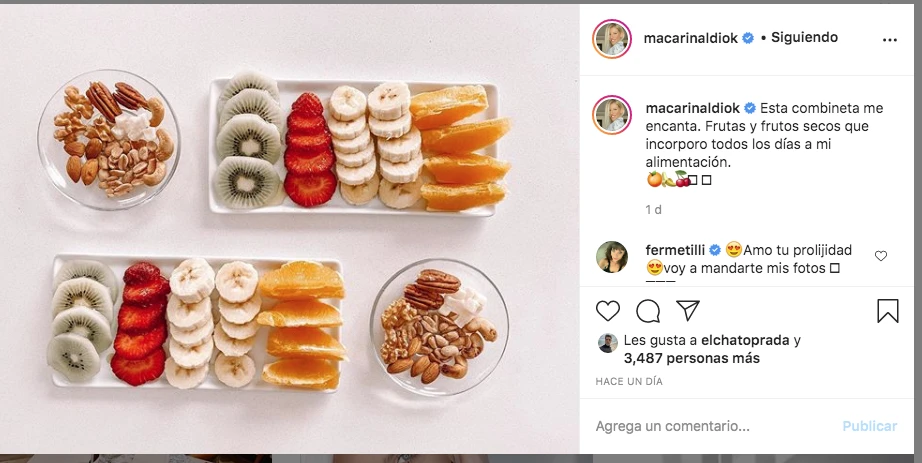This screenshot has height=463, width=922.
Task: Open comments via the speech bubble icon
Action: point(648,311)
